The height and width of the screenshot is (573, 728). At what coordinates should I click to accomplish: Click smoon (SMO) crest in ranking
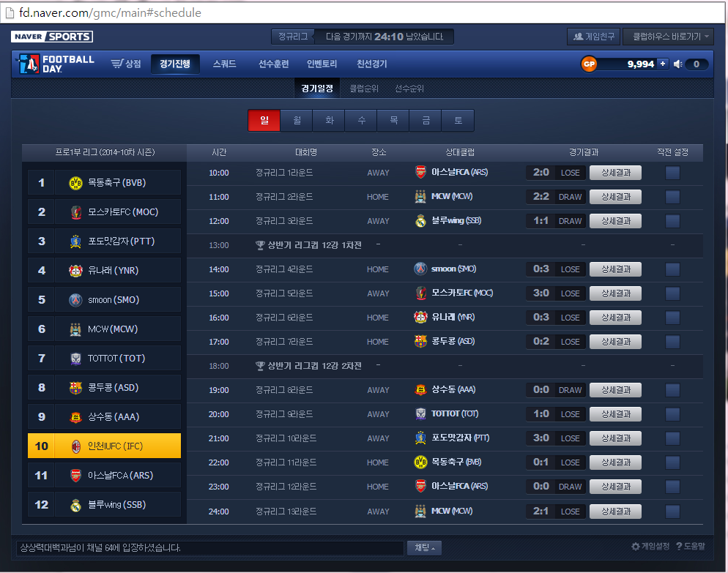click(75, 300)
